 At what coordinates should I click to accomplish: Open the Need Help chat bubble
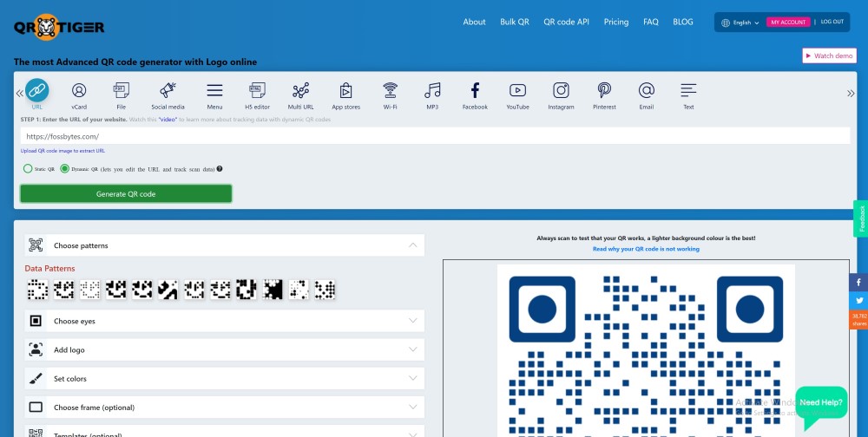pyautogui.click(x=821, y=407)
